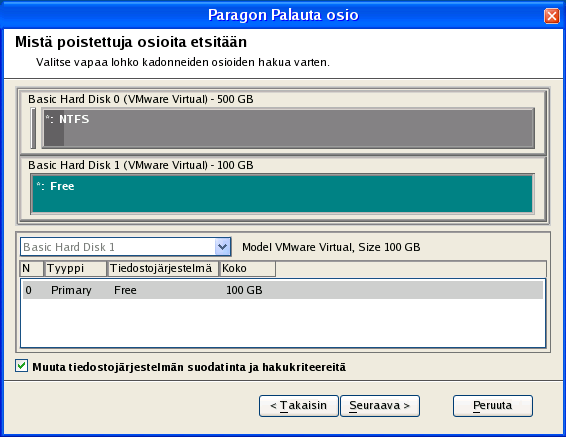Select the teal Free block on Disk 1
The width and height of the screenshot is (566, 437).
click(x=282, y=194)
